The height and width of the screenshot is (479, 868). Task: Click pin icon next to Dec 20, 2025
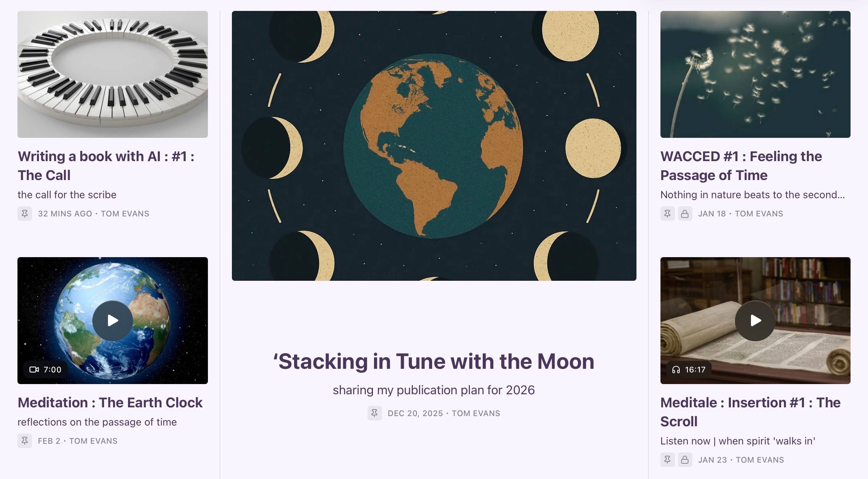[x=374, y=413]
